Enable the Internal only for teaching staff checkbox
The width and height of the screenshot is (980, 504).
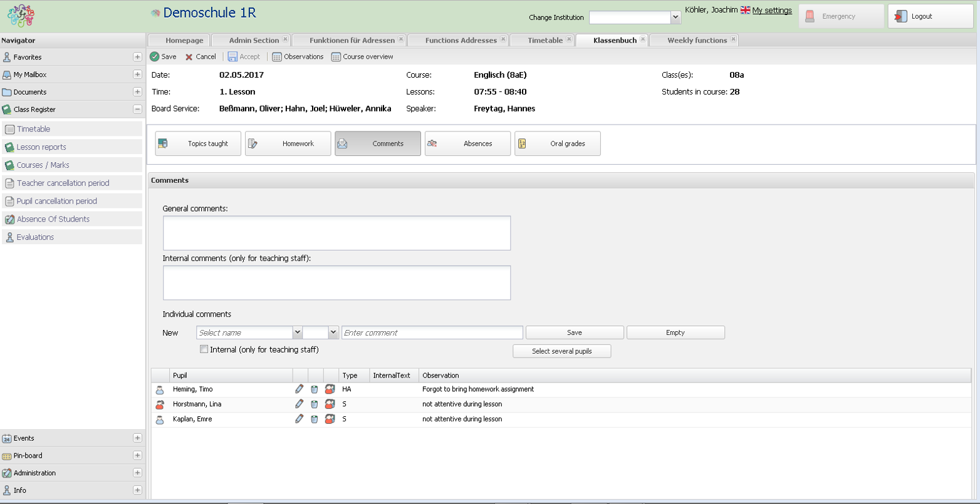point(204,349)
